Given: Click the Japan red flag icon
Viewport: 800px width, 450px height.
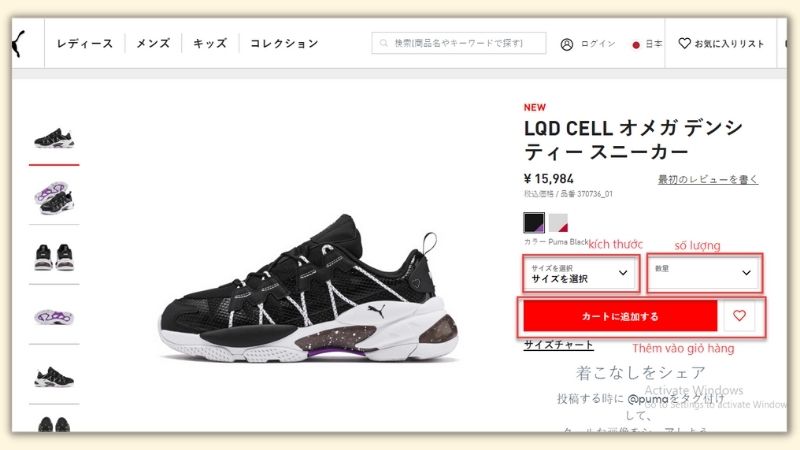Looking at the screenshot, I should [636, 45].
